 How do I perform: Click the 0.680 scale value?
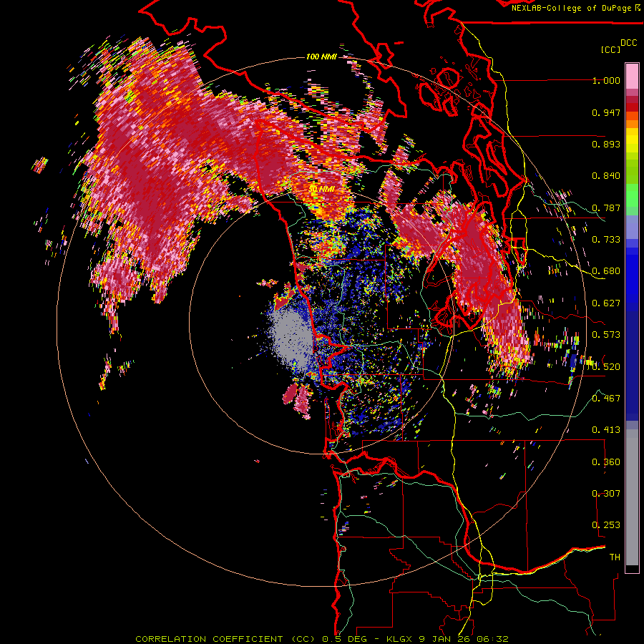pos(606,271)
